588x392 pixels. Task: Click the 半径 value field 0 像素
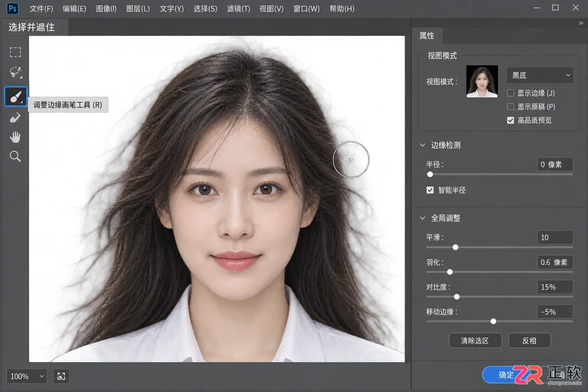(x=555, y=164)
